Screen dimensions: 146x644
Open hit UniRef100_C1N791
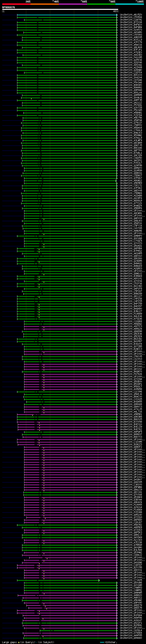click(x=131, y=20)
